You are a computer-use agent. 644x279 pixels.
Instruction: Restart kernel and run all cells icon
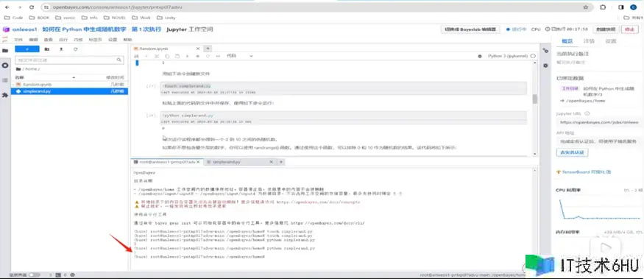[x=218, y=56]
